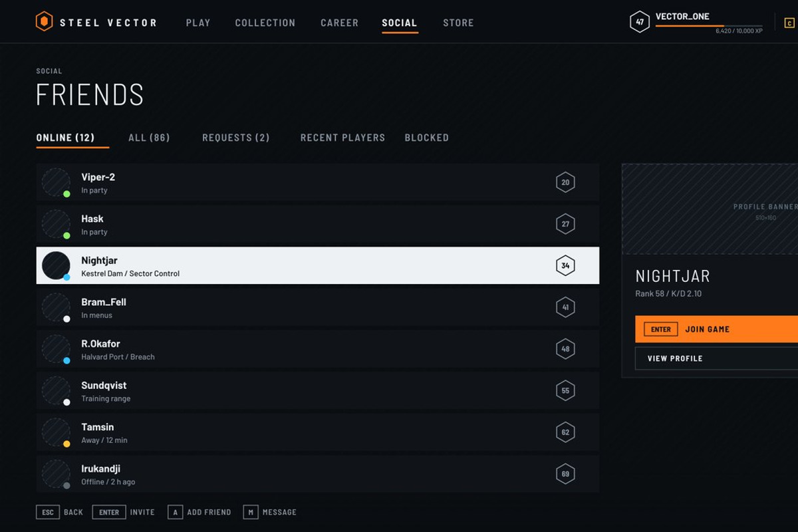Click Hask's rank 27 hexagon badge
The image size is (798, 532).
click(x=565, y=224)
